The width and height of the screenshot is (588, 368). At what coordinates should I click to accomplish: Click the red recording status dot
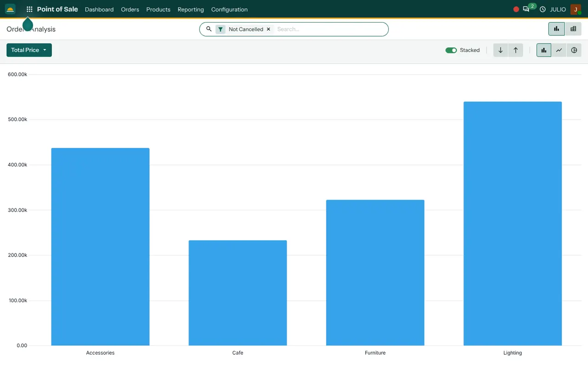(516, 9)
